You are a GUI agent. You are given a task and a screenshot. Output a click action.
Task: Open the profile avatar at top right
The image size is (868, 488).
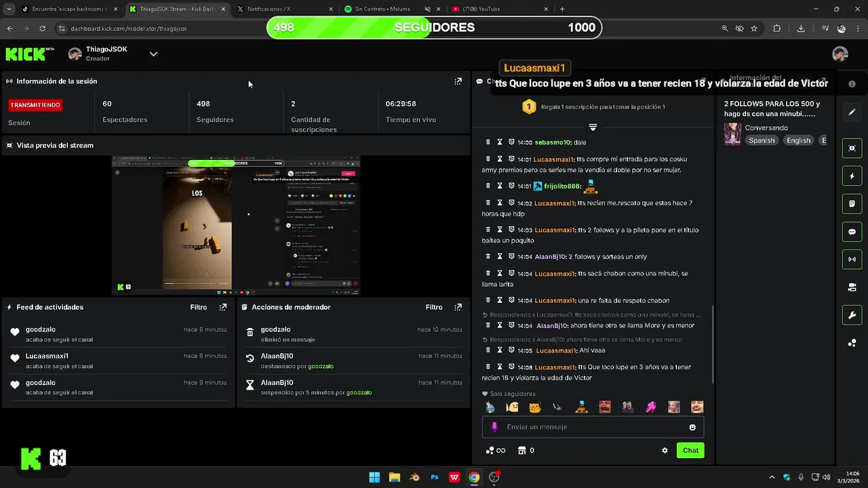(840, 54)
